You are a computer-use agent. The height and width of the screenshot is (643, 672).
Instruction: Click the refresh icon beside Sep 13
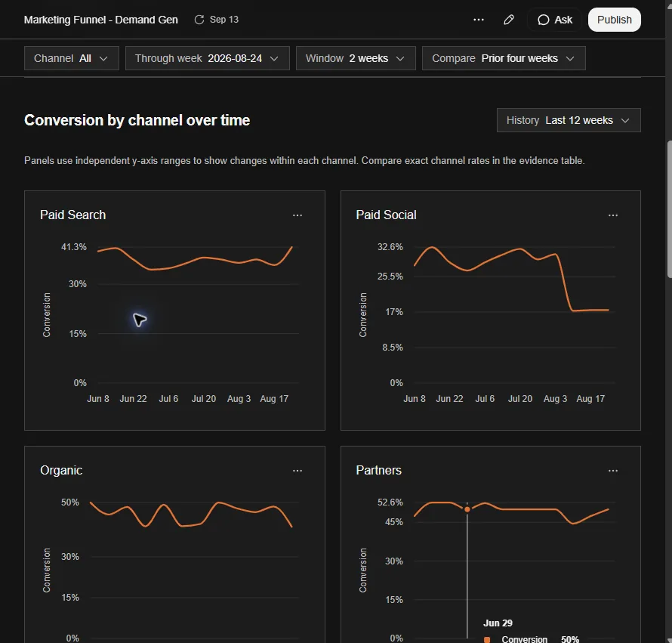199,20
